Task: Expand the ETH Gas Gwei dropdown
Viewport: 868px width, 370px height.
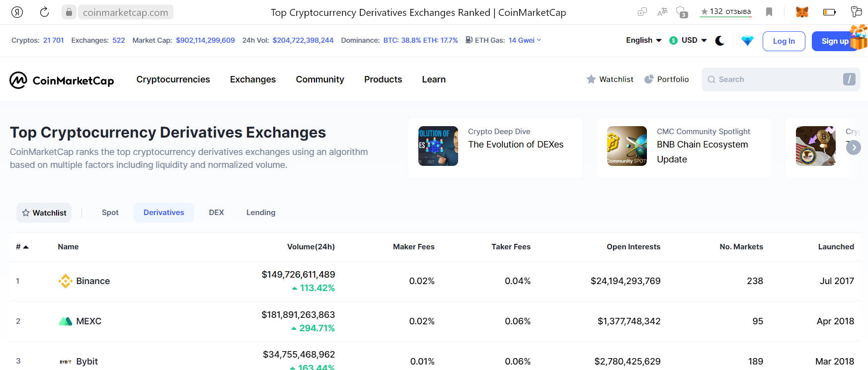Action: 525,40
